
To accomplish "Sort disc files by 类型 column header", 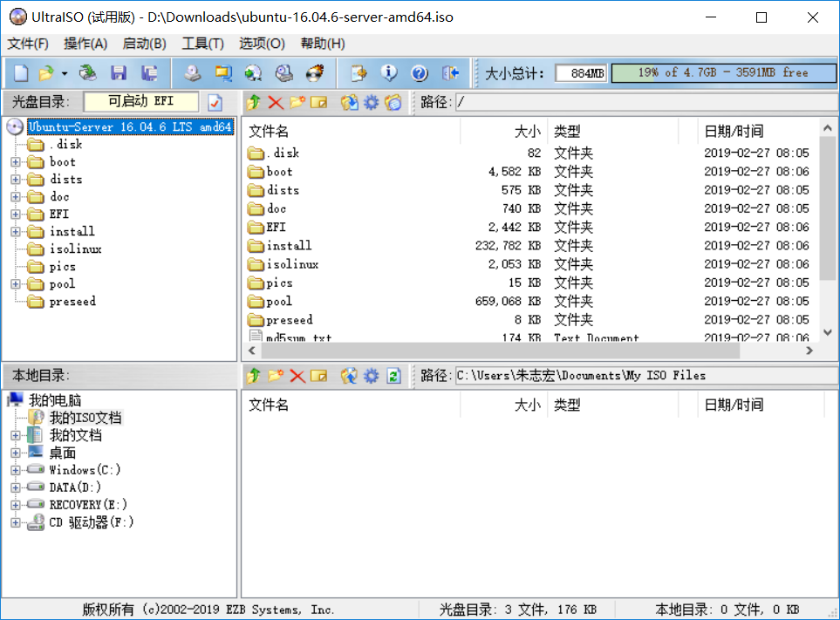I will coord(613,131).
